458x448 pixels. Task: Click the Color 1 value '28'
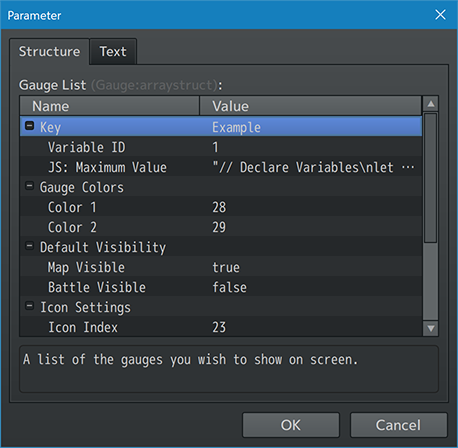[x=219, y=207]
